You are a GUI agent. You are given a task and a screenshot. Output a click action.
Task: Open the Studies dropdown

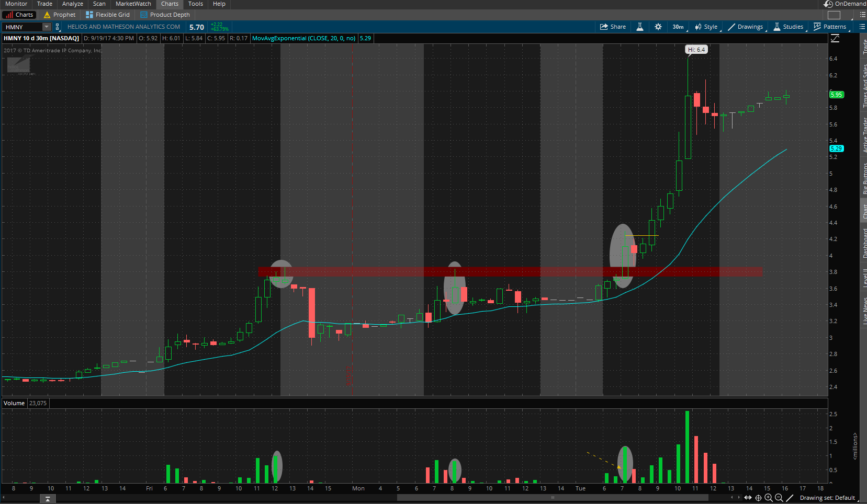[x=789, y=27]
